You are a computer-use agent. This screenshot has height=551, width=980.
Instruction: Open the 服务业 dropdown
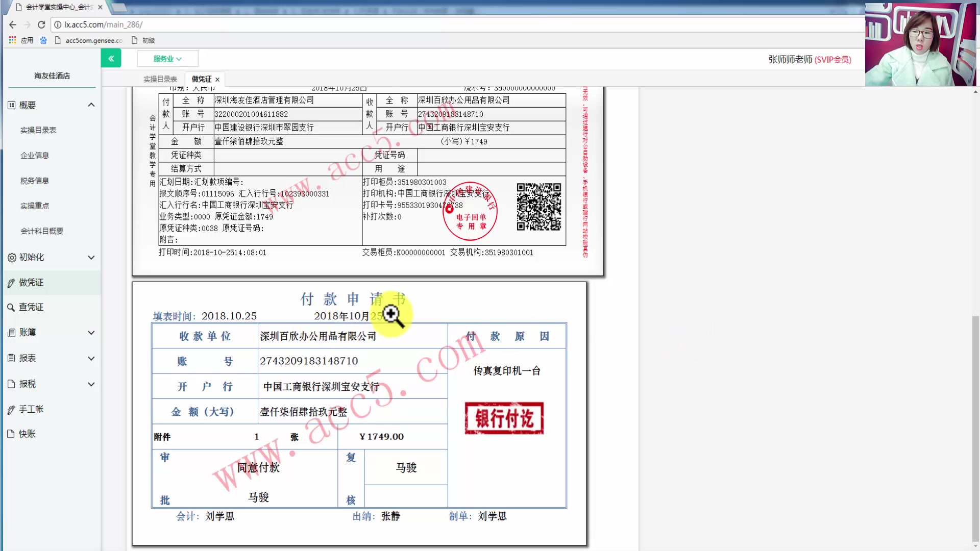[167, 59]
